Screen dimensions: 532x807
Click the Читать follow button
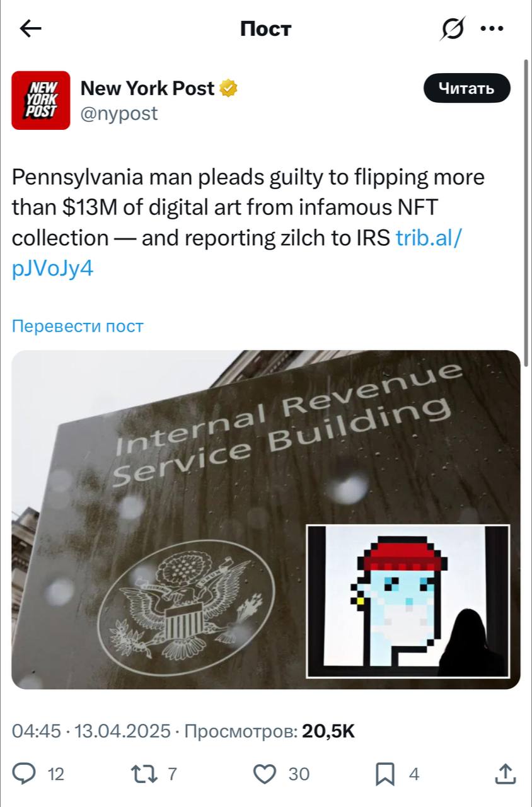pyautogui.click(x=466, y=88)
